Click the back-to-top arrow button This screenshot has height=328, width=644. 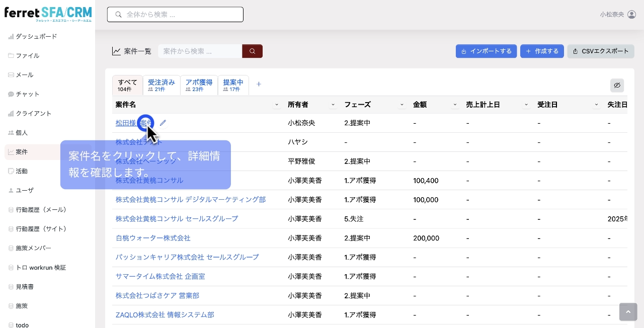click(x=628, y=312)
